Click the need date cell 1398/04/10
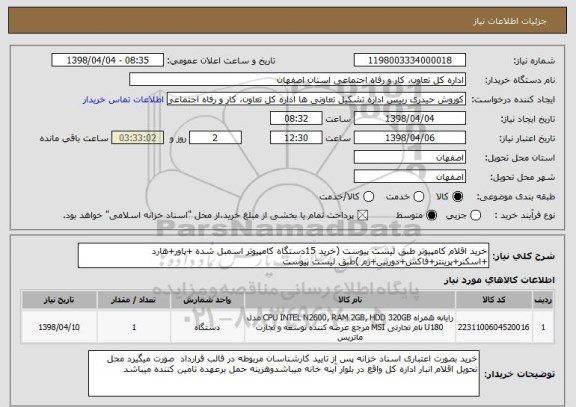 [59, 327]
